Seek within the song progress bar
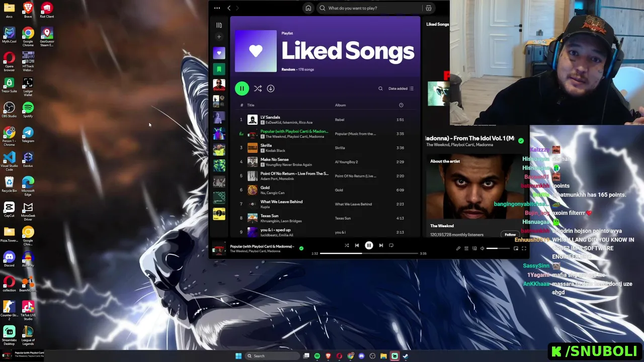The width and height of the screenshot is (644, 362). 369,253
